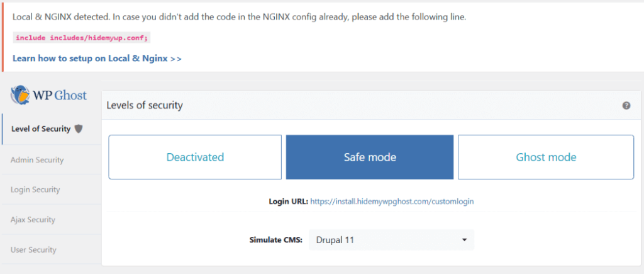Viewport: 644px width, 274px height.
Task: Open the Level of Security sidebar tab
Action: (x=42, y=129)
